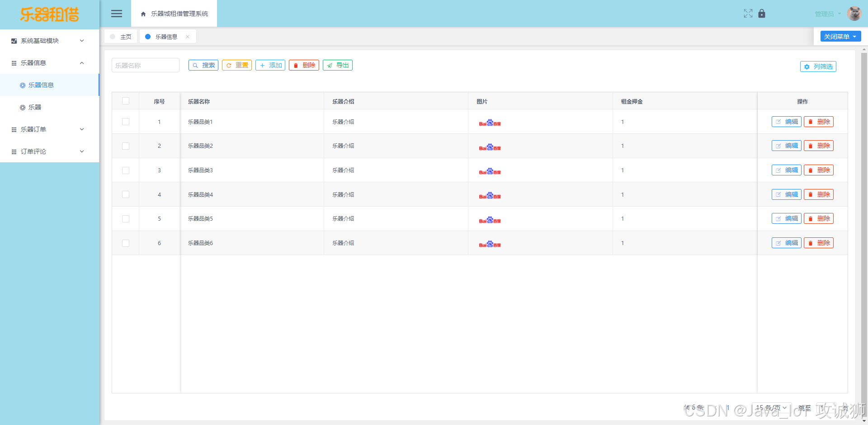Viewport: 868px width, 425px height.
Task: View the Baidu image thumbnail in row 6
Action: coord(490,243)
